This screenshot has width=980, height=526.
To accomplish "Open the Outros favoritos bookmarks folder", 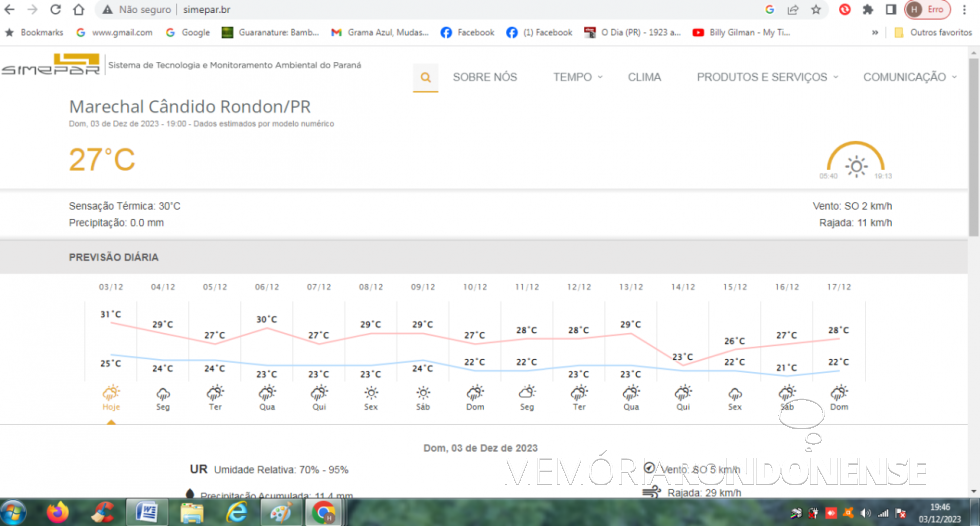I will tap(932, 32).
